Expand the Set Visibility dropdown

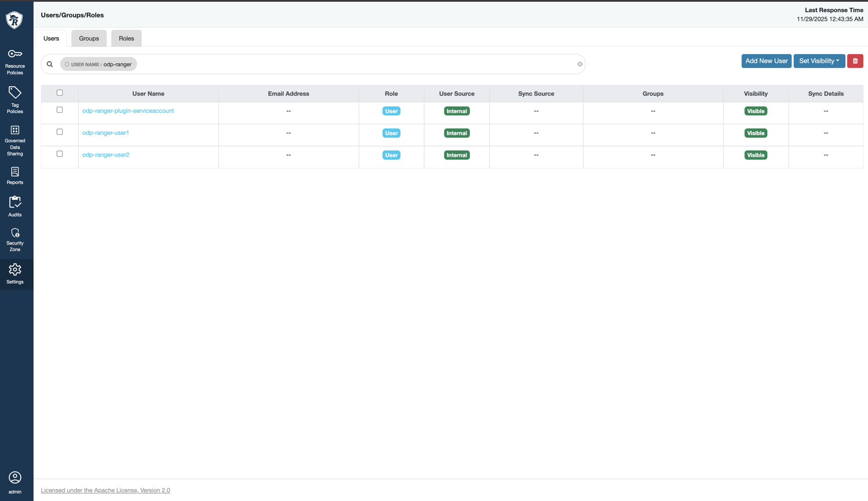819,61
